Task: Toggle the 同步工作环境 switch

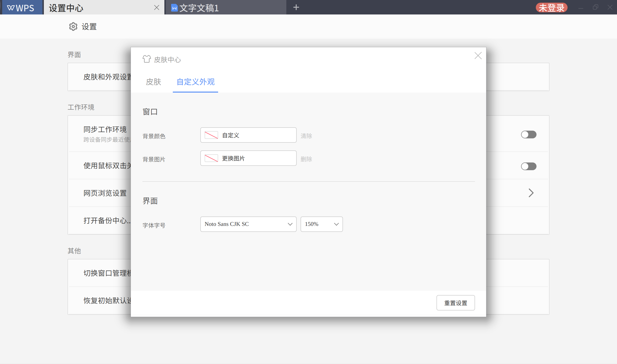Action: click(529, 135)
